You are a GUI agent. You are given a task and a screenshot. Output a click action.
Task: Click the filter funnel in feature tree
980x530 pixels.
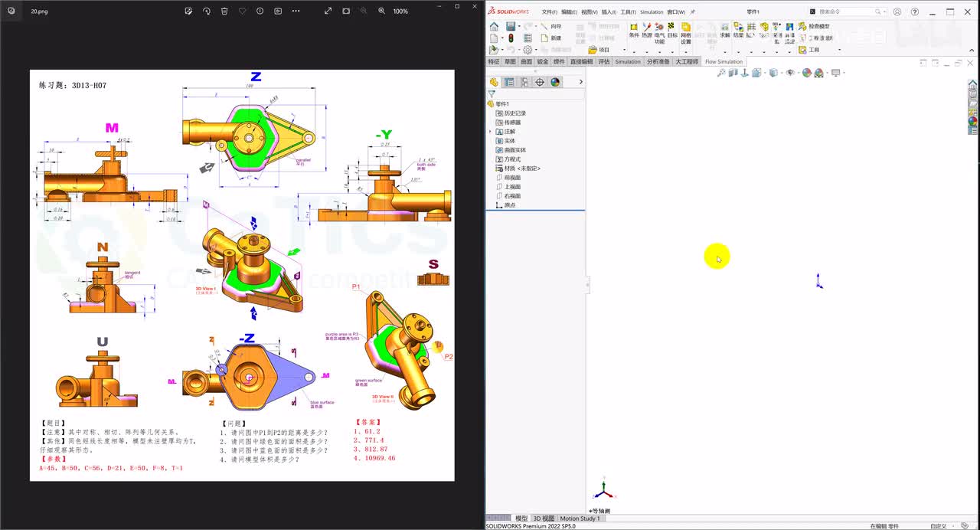[492, 93]
